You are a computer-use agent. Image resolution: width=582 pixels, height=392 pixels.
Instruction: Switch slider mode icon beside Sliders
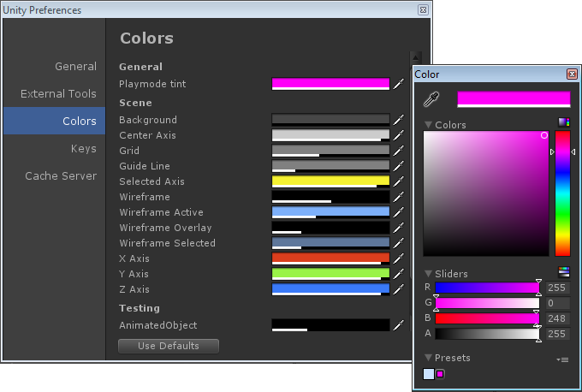pos(563,272)
